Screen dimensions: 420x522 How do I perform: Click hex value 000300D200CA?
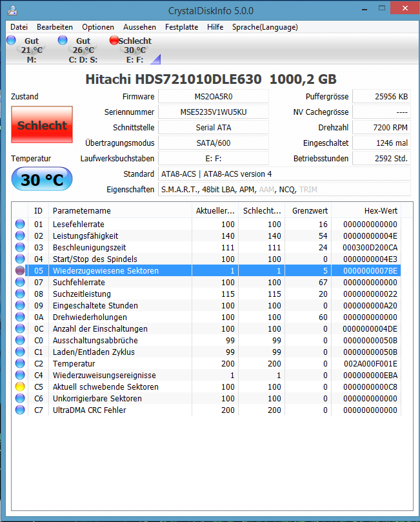point(370,247)
